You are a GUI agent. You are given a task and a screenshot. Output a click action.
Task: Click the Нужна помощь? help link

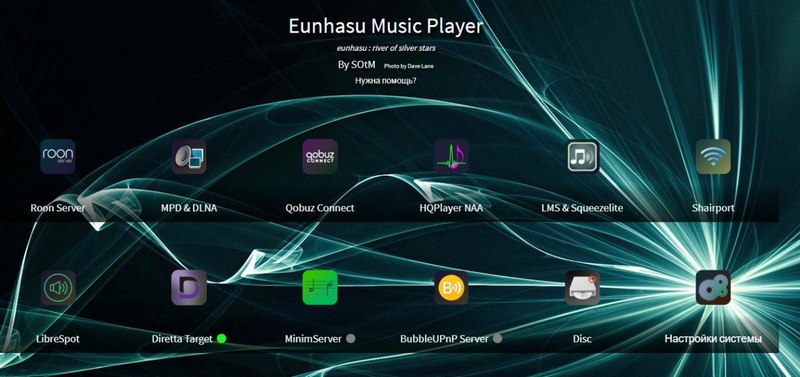(x=386, y=81)
